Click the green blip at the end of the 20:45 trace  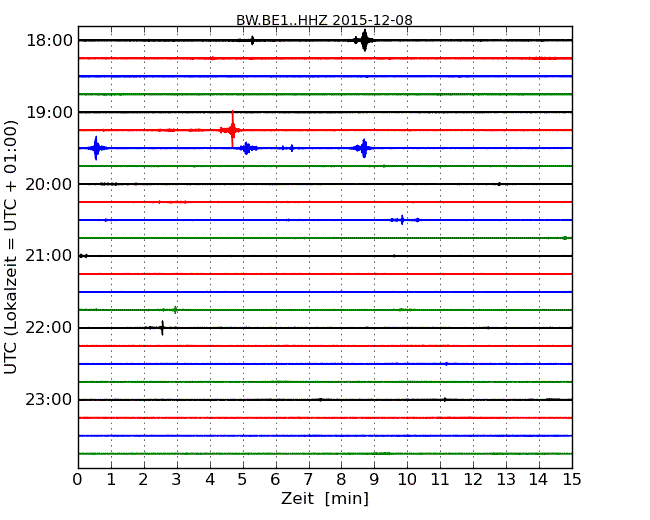click(565, 238)
